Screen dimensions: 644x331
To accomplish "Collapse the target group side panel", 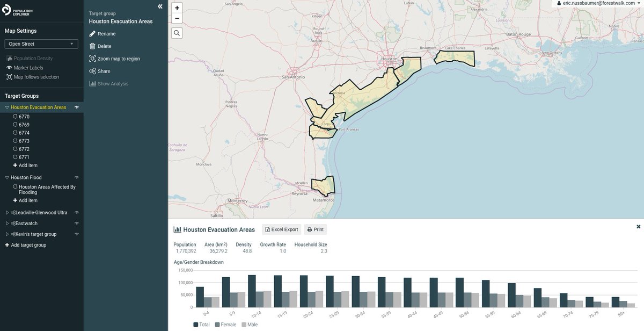I will click(x=160, y=6).
